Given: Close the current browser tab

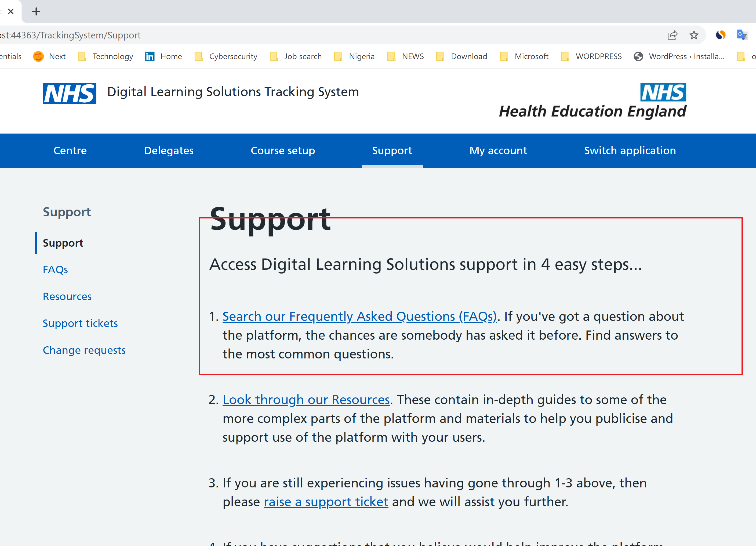Looking at the screenshot, I should pyautogui.click(x=11, y=12).
